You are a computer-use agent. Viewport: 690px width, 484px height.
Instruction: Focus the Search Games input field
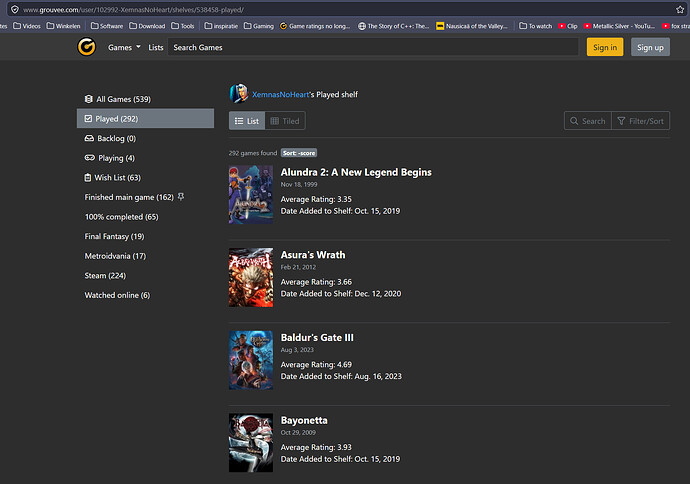point(373,47)
